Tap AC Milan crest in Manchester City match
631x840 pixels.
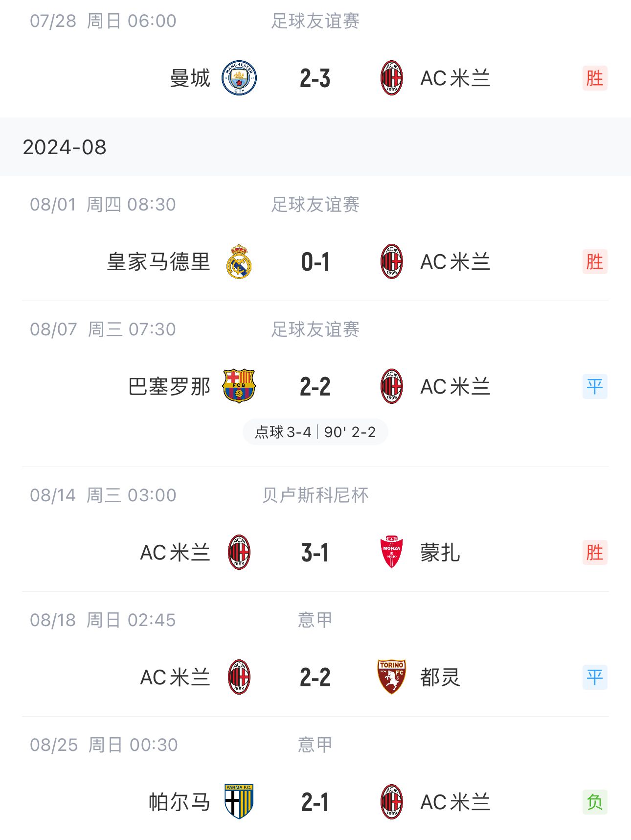coord(391,78)
